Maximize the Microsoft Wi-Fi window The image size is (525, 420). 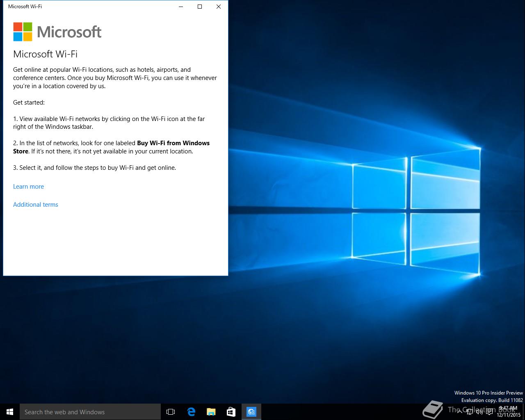click(200, 7)
